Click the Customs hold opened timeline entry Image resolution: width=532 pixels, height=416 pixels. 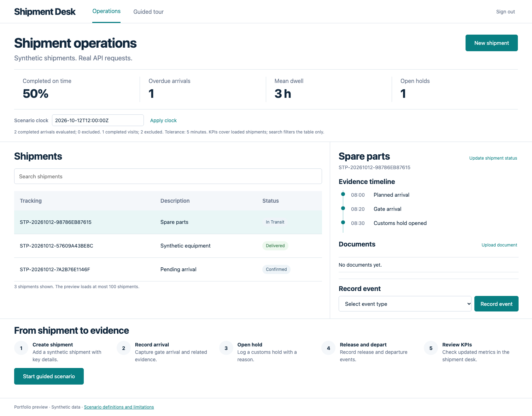coord(400,223)
